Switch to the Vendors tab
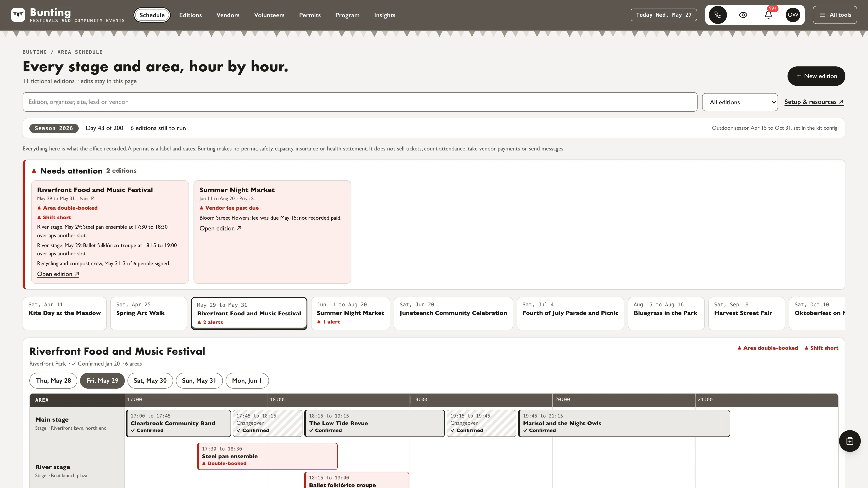The height and width of the screenshot is (488, 868). click(228, 15)
